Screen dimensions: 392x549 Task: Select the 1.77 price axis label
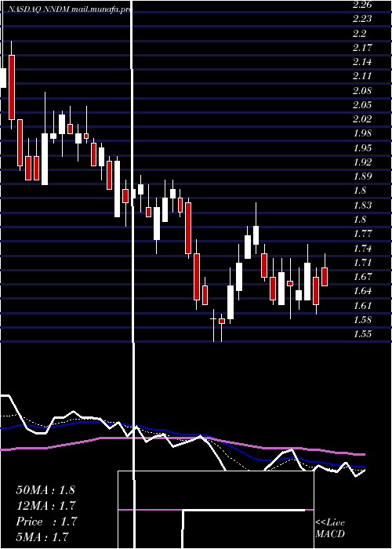point(362,234)
